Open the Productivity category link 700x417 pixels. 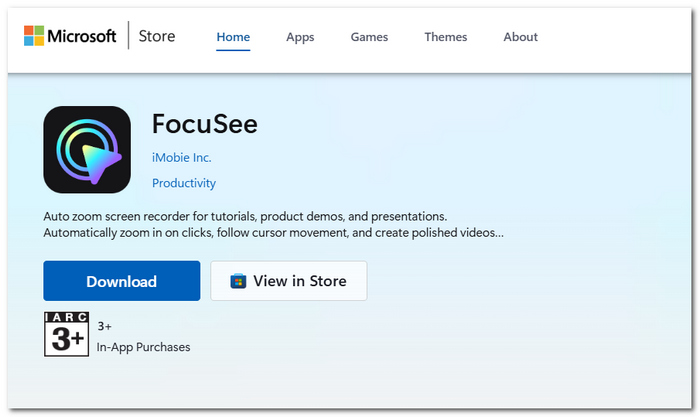tap(184, 183)
